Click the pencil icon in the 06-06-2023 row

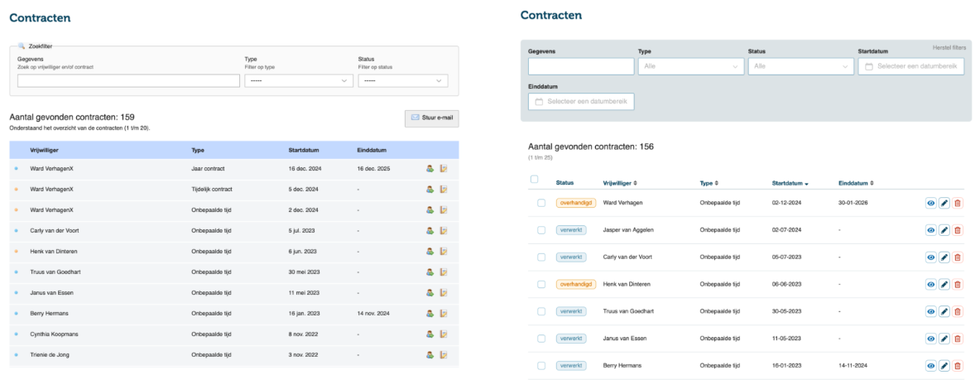pyautogui.click(x=944, y=284)
